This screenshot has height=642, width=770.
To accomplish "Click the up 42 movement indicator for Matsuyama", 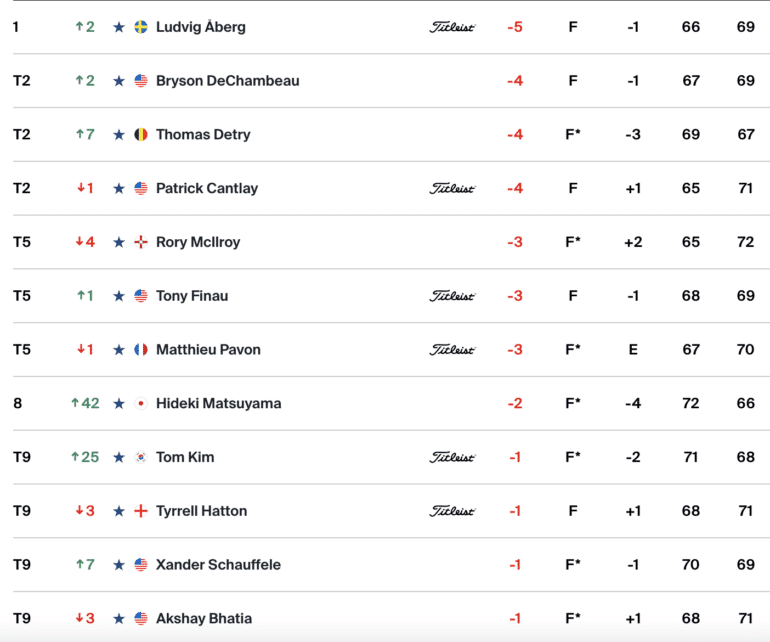I will [x=85, y=404].
